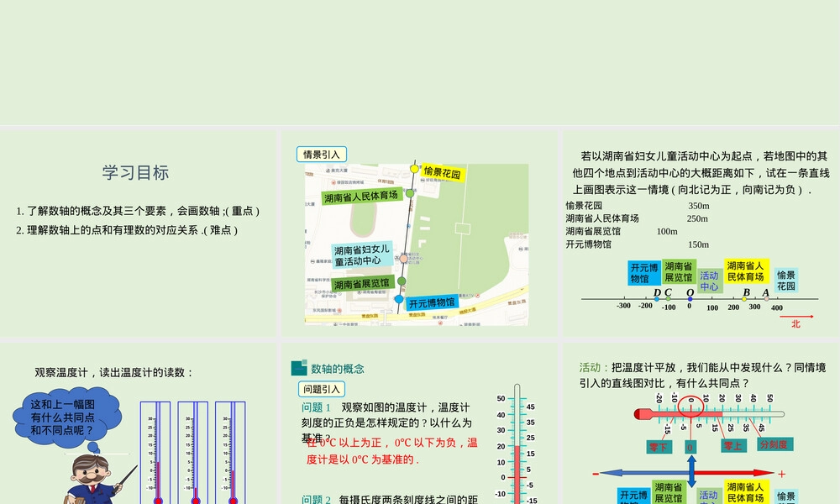Click the 零下 teal label
This screenshot has width=840, height=504.
[x=659, y=446]
